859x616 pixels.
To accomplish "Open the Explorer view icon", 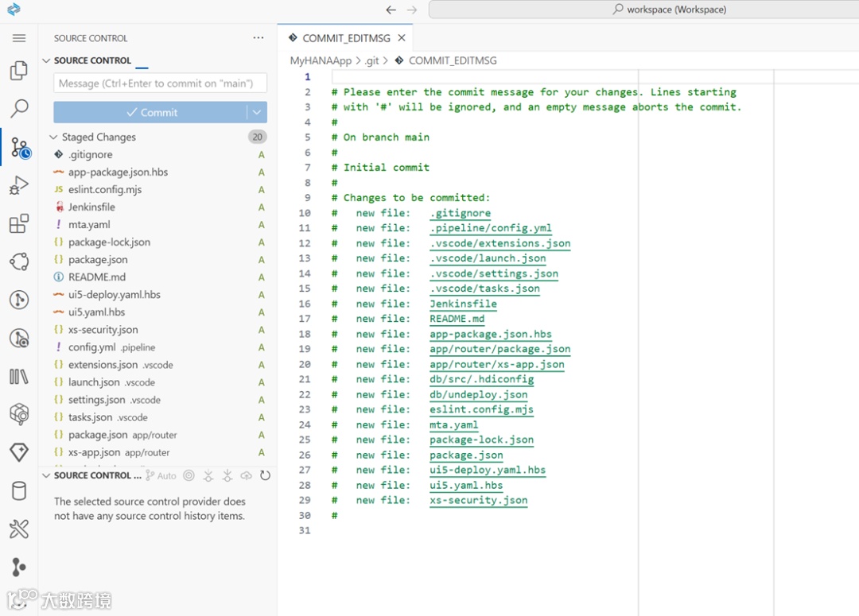I will click(19, 71).
